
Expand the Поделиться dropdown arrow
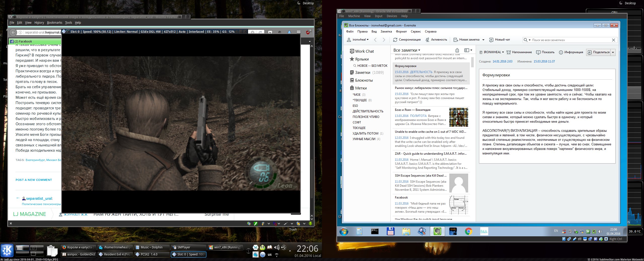point(613,52)
